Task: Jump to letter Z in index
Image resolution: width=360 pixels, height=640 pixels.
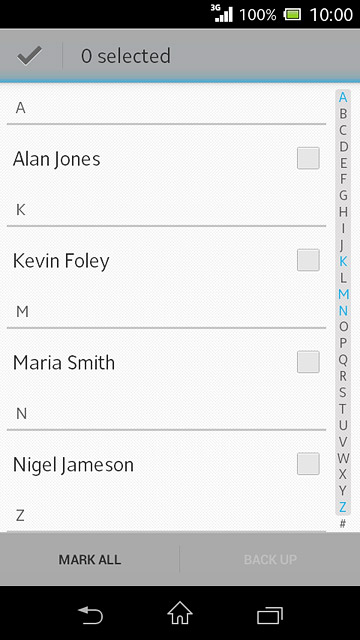Action: click(343, 507)
